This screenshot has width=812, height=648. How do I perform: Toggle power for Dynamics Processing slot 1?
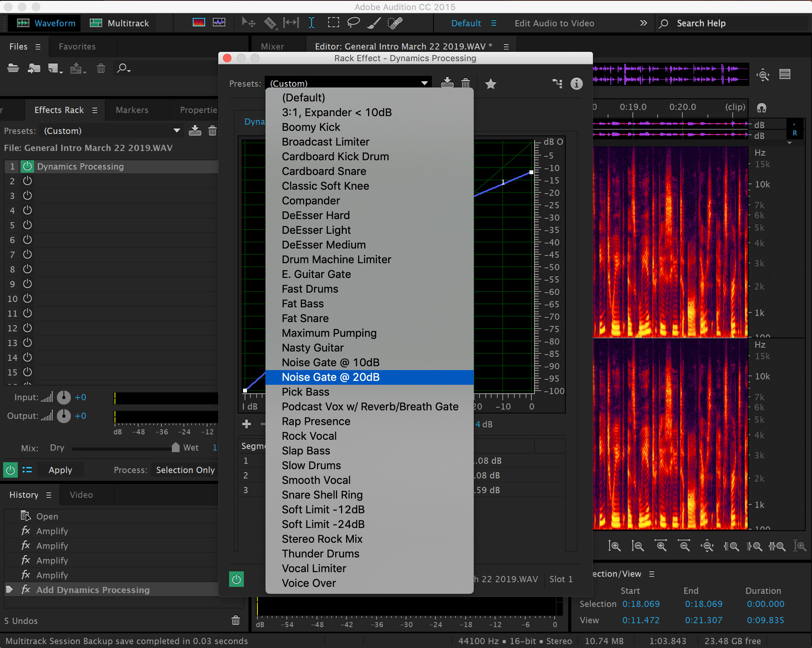27,166
